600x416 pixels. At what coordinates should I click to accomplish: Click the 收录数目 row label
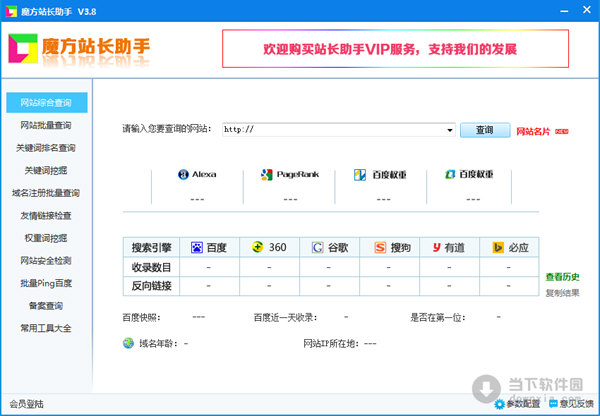[151, 267]
